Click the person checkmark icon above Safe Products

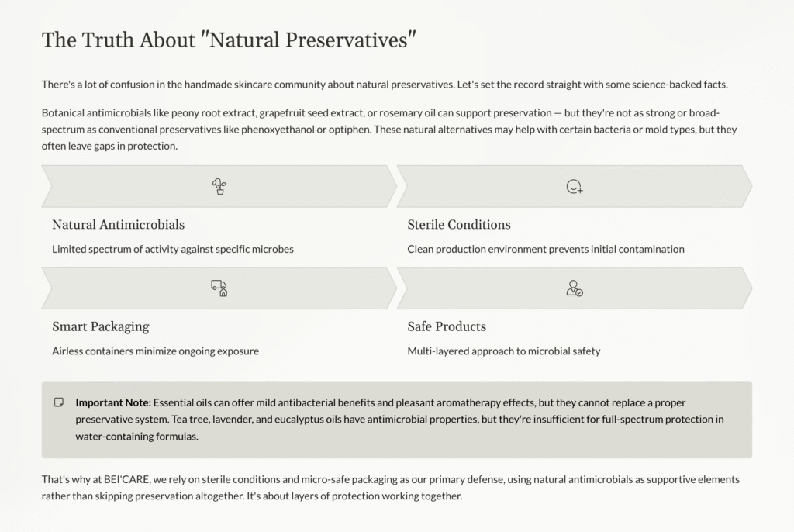click(x=575, y=288)
